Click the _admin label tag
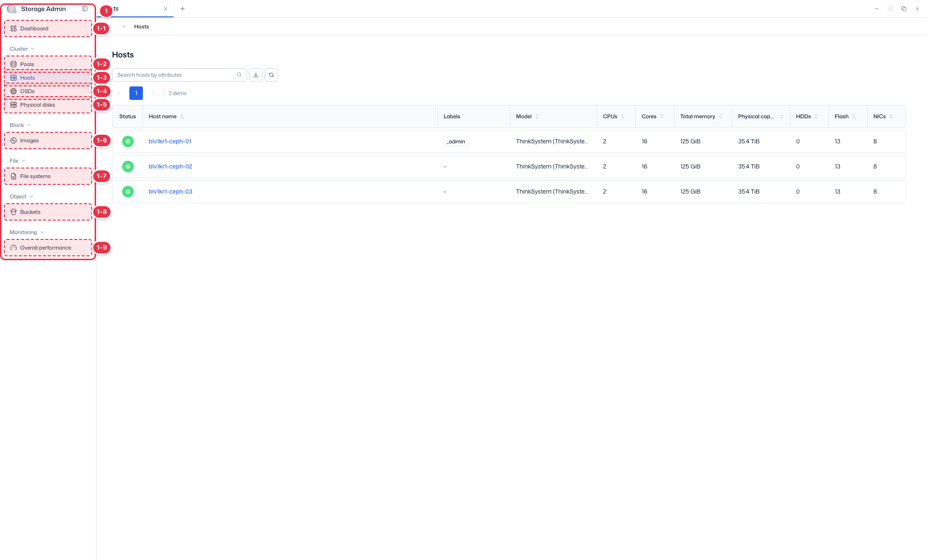 456,141
